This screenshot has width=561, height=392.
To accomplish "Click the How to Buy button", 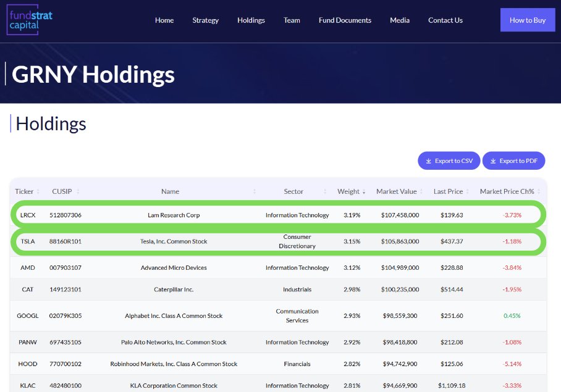I will click(x=528, y=20).
